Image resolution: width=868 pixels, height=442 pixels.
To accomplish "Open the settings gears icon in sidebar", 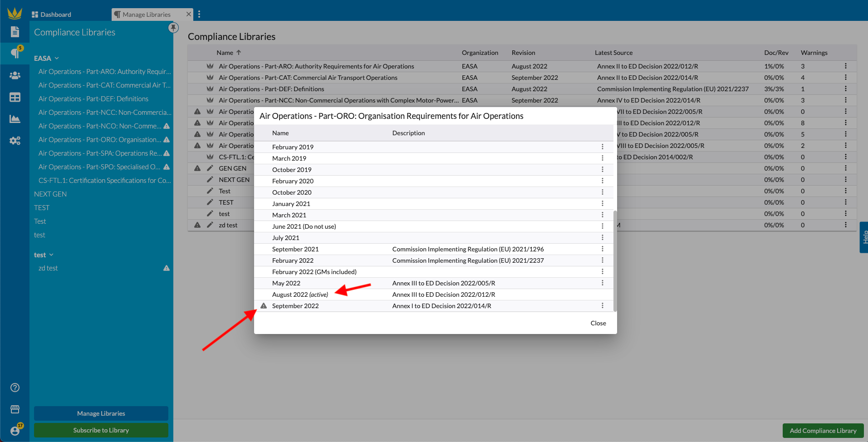I will pyautogui.click(x=15, y=141).
